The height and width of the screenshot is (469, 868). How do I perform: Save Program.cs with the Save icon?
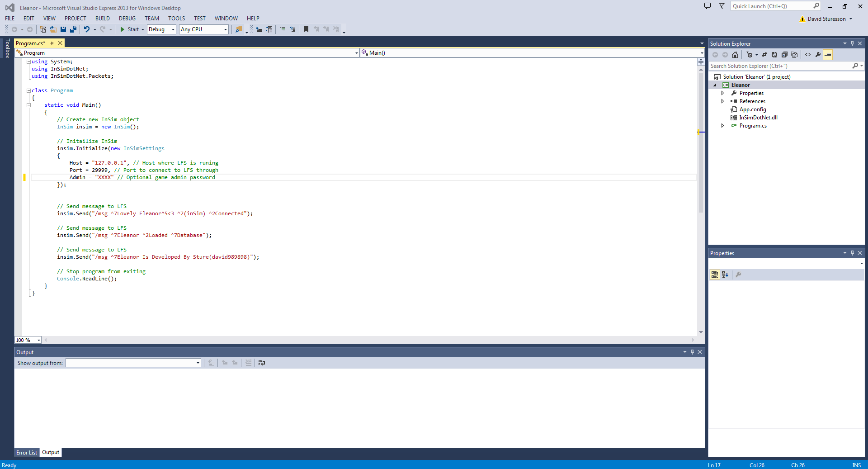pos(63,29)
